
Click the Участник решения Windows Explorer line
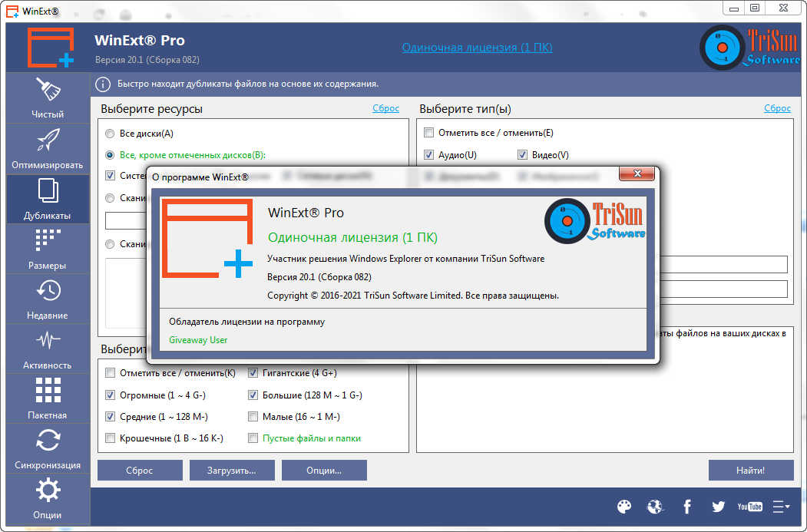click(x=405, y=259)
